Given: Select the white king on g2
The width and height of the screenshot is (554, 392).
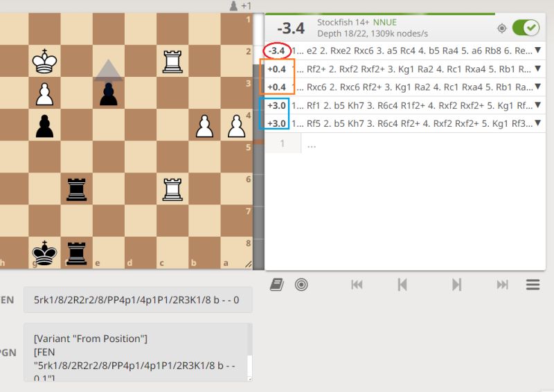Looking at the screenshot, I should tap(44, 61).
